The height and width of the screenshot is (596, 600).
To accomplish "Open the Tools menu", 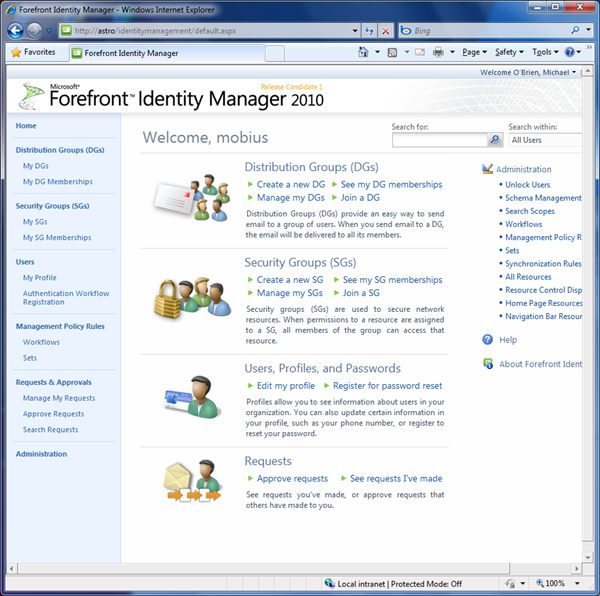I will [545, 52].
